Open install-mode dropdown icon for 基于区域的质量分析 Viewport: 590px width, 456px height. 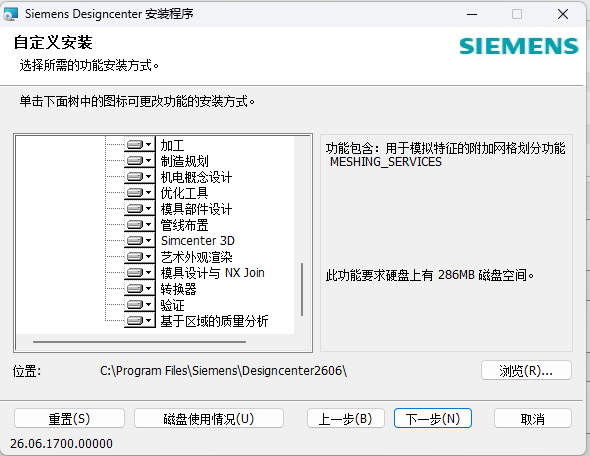click(x=140, y=321)
